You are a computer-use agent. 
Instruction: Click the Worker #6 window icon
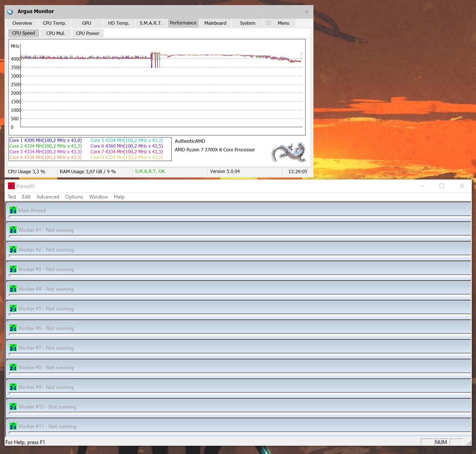[x=13, y=328]
